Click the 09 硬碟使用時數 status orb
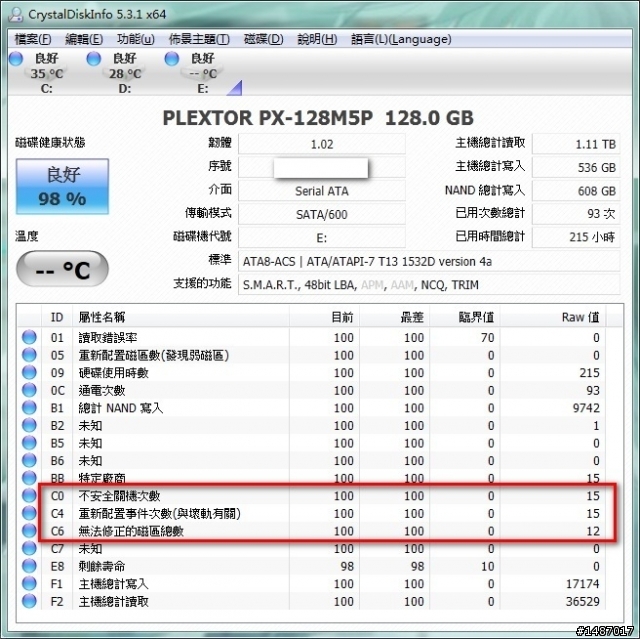Viewport: 640px width, 639px height. click(x=29, y=372)
